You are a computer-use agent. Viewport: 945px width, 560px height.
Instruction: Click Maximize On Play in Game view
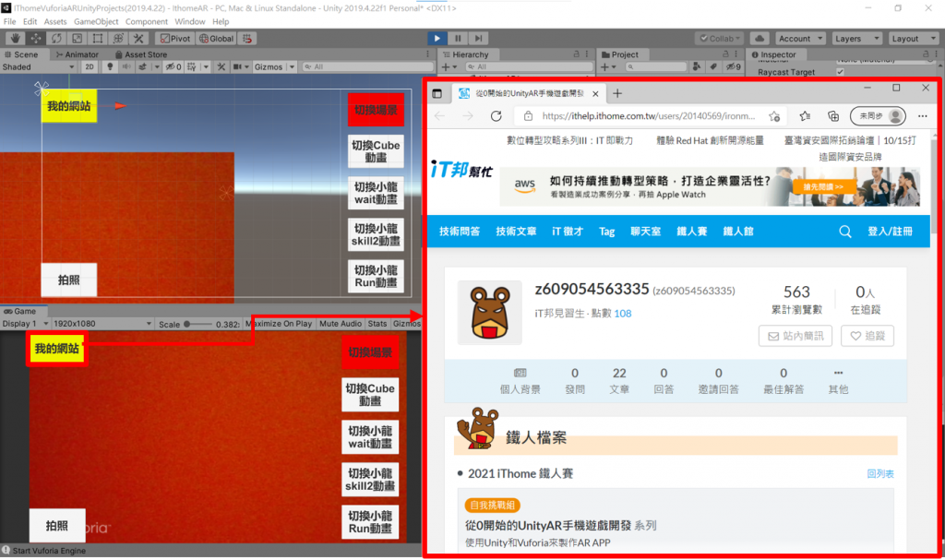tap(279, 324)
